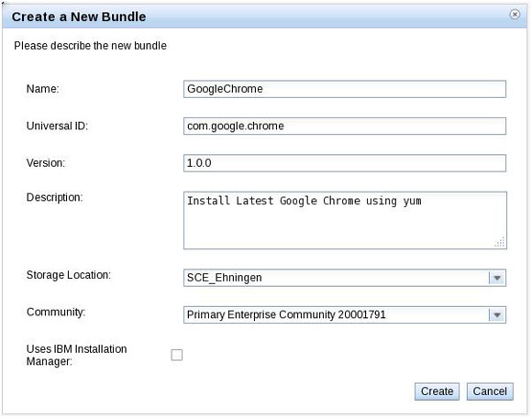Click the SCE_Ehningen storage location combo box
Viewport: 532px width, 418px height.
[x=345, y=278]
